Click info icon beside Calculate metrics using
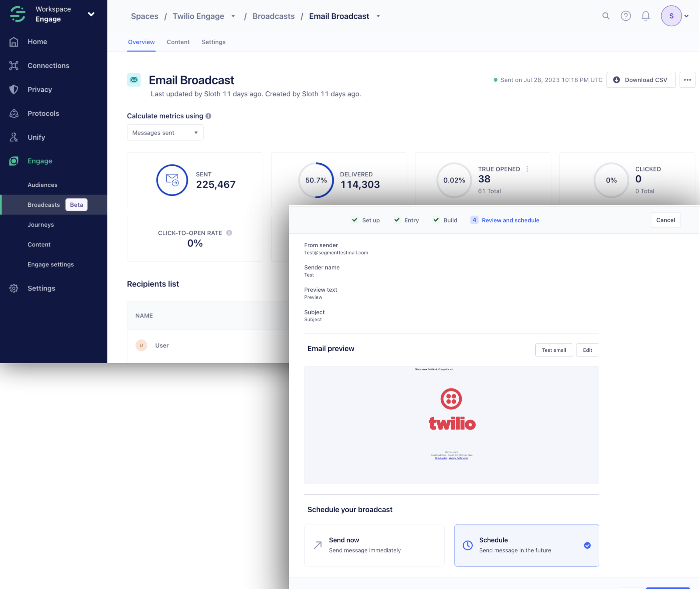The image size is (700, 589). tap(208, 116)
